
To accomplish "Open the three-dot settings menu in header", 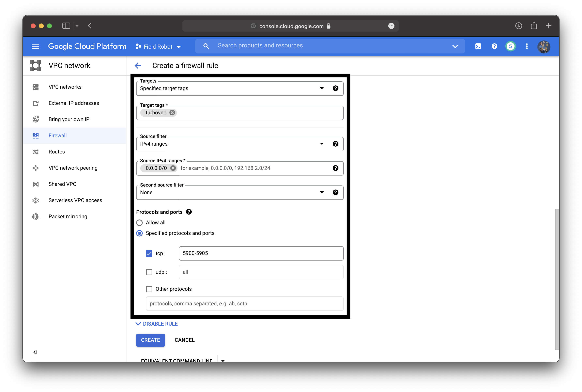I will pos(527,46).
